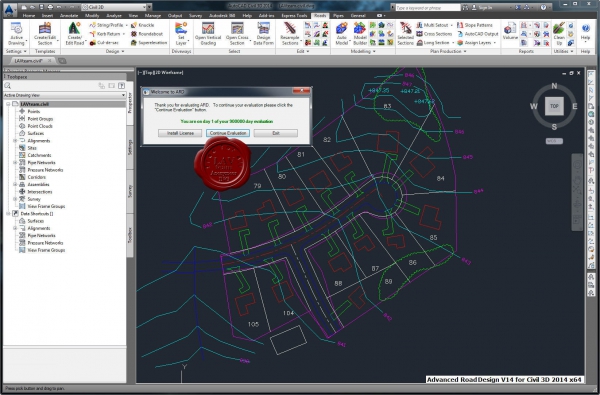Collapse the LAVteam.civil drawing node
600x395 pixels.
point(8,104)
